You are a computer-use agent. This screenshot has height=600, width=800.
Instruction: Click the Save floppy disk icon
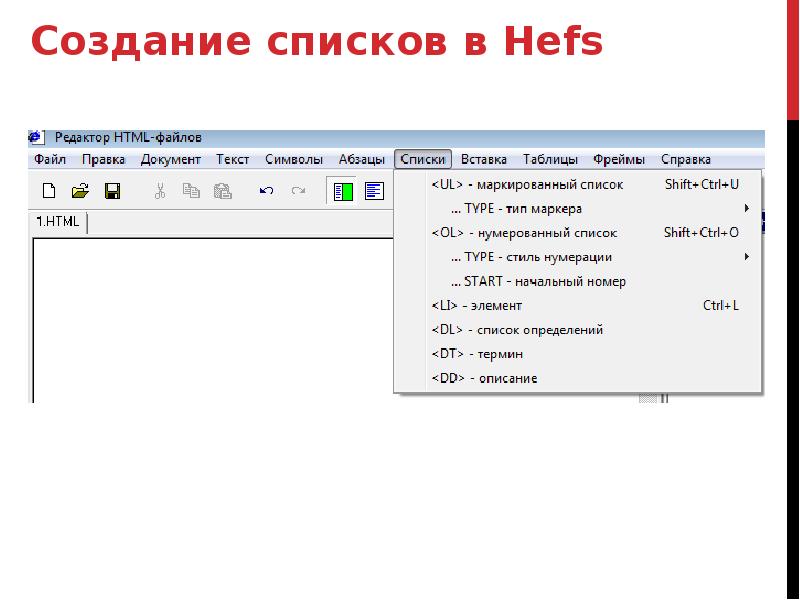click(x=112, y=190)
